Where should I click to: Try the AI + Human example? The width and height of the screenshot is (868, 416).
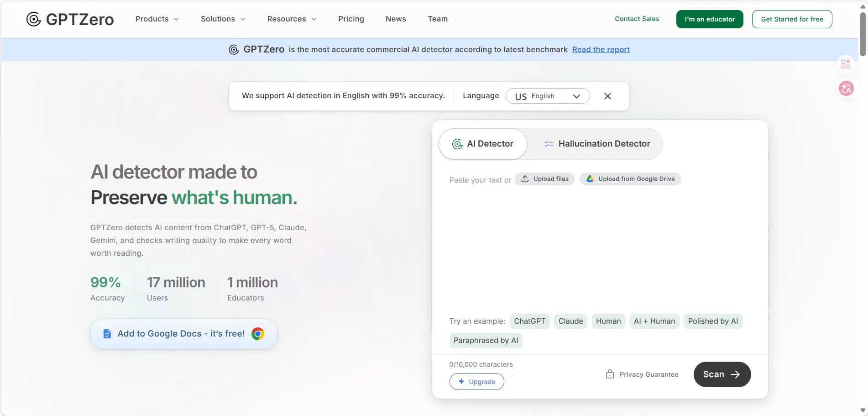pos(654,321)
